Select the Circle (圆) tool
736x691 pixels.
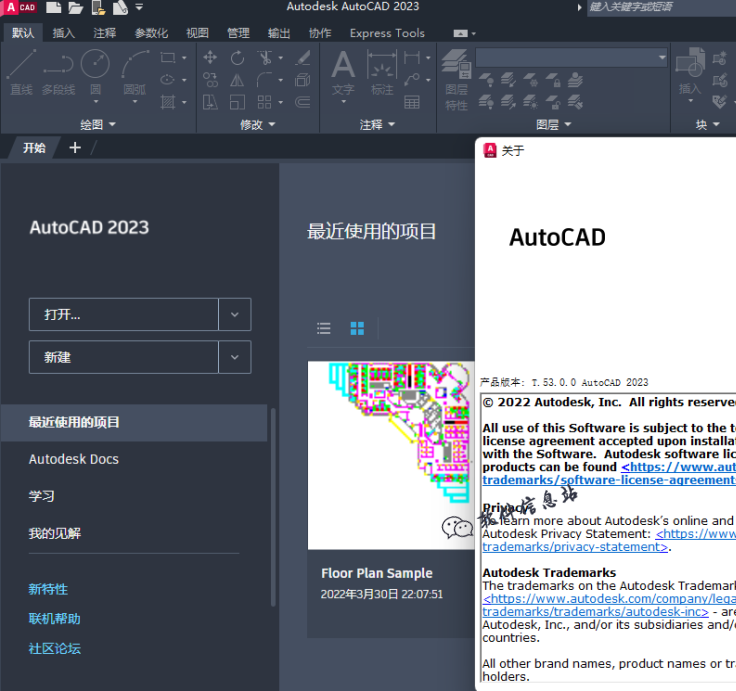click(x=95, y=72)
